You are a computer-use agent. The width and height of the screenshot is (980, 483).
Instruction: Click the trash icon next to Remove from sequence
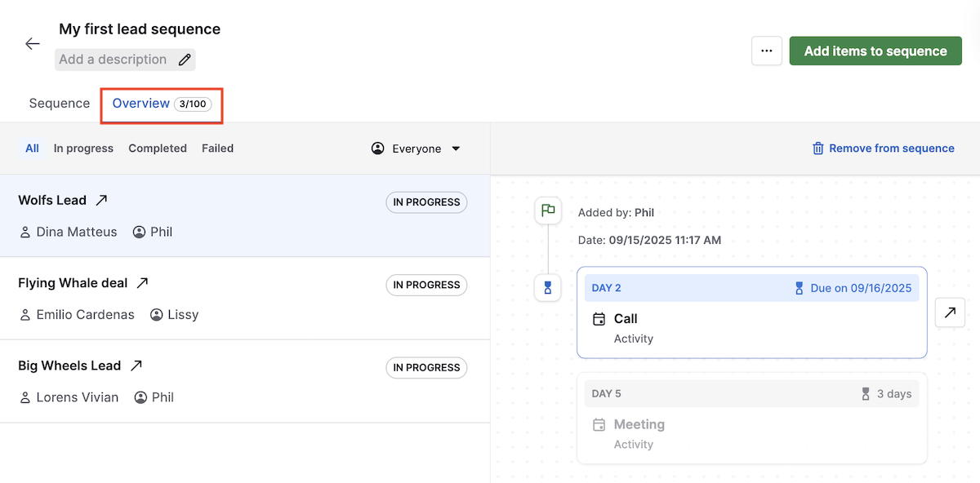tap(817, 148)
